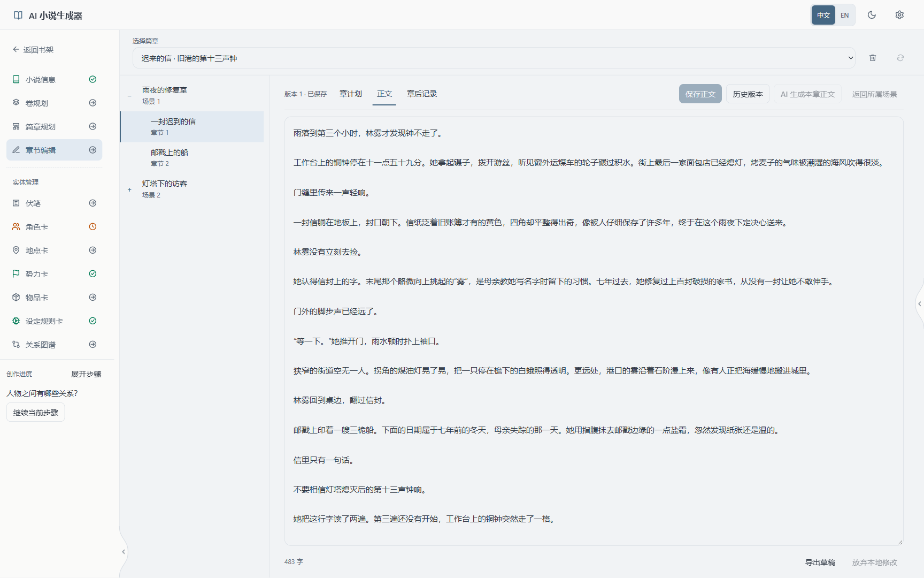Click the 伏笔 list icon
This screenshot has height=578, width=924.
coord(16,203)
